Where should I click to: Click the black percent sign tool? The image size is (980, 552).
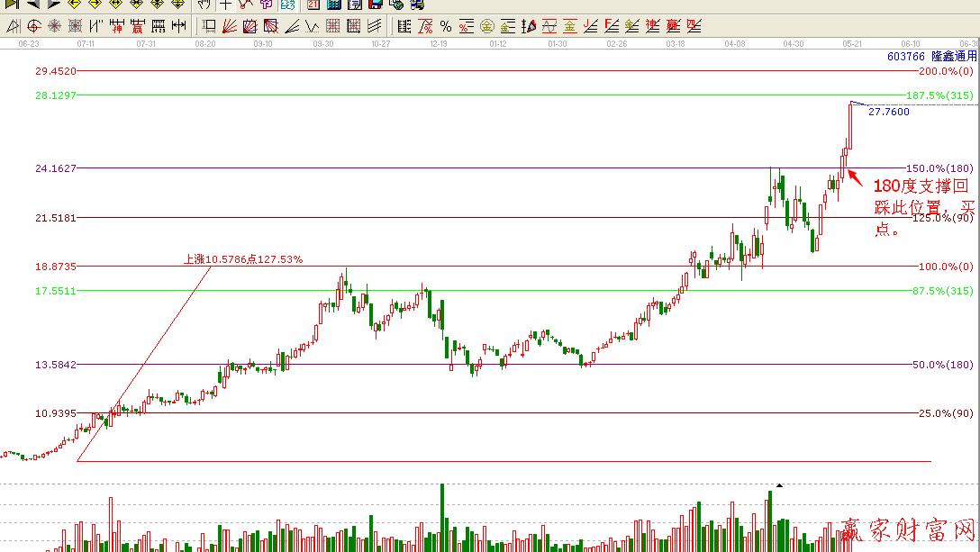point(445,26)
